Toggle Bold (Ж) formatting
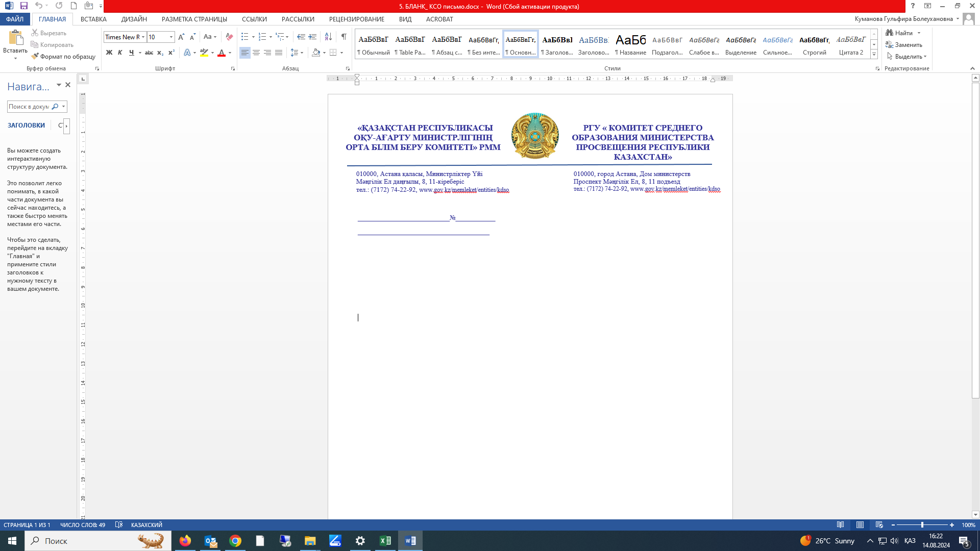This screenshot has height=551, width=980. (x=109, y=53)
